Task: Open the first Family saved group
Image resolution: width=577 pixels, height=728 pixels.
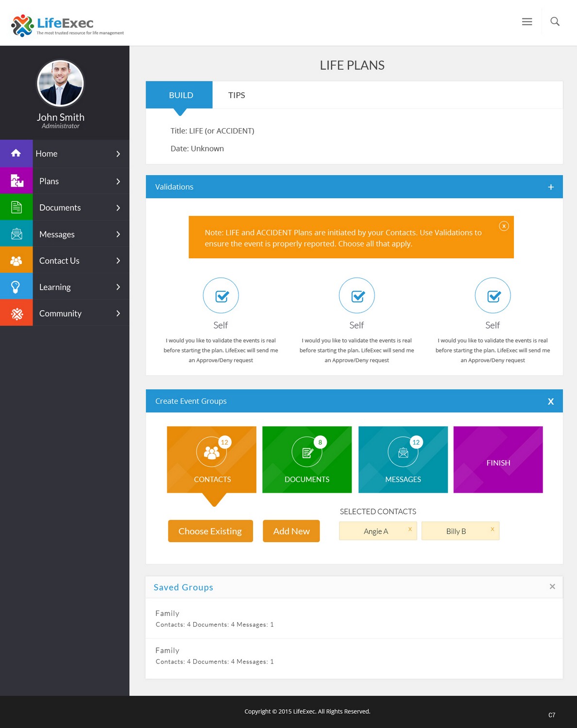Action: [x=354, y=618]
